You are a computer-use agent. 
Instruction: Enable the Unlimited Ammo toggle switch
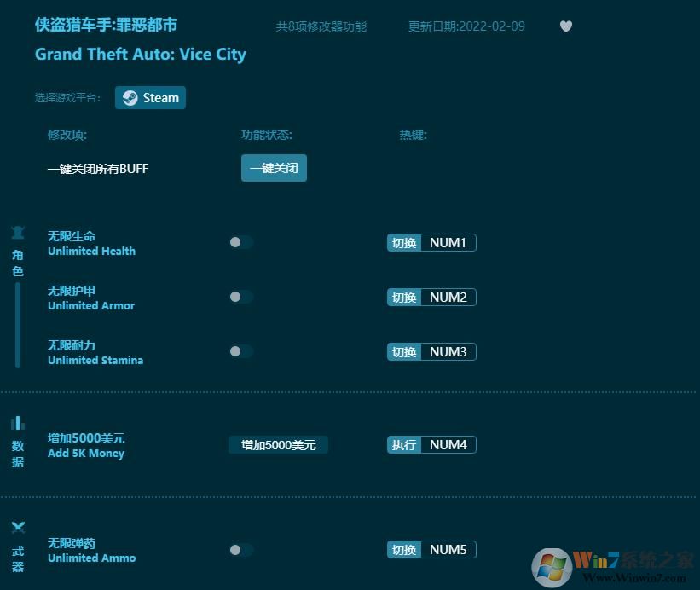[240, 550]
